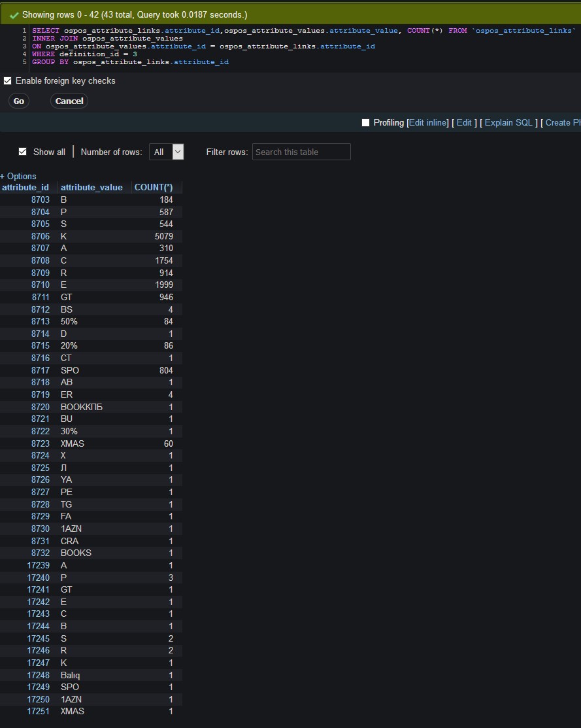Sort results by the COUNT(*) column header
581x728 pixels.
[153, 187]
